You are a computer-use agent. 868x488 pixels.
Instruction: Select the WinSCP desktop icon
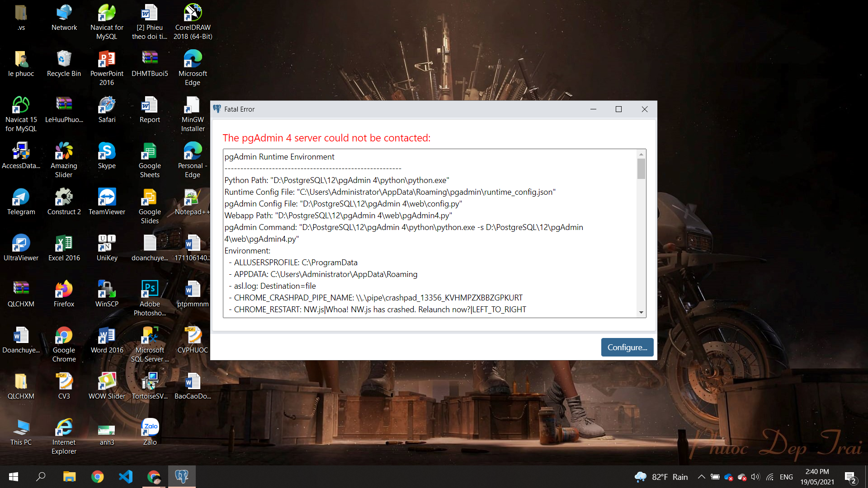click(x=107, y=294)
